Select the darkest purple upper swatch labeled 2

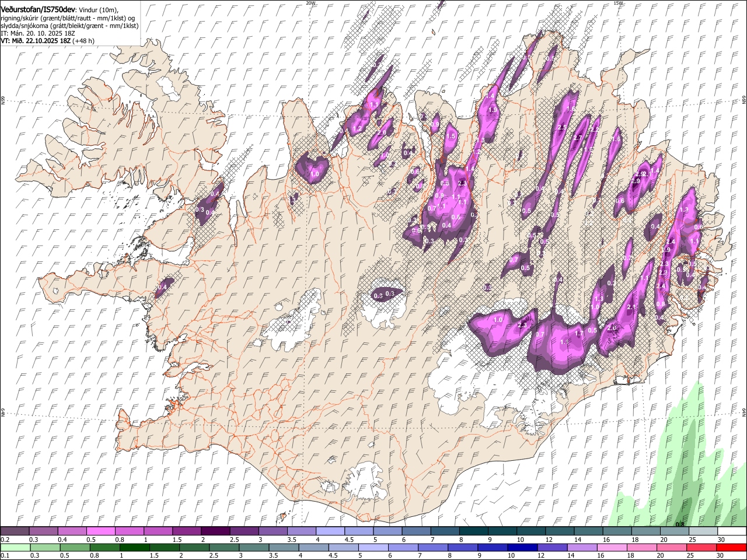(x=215, y=531)
